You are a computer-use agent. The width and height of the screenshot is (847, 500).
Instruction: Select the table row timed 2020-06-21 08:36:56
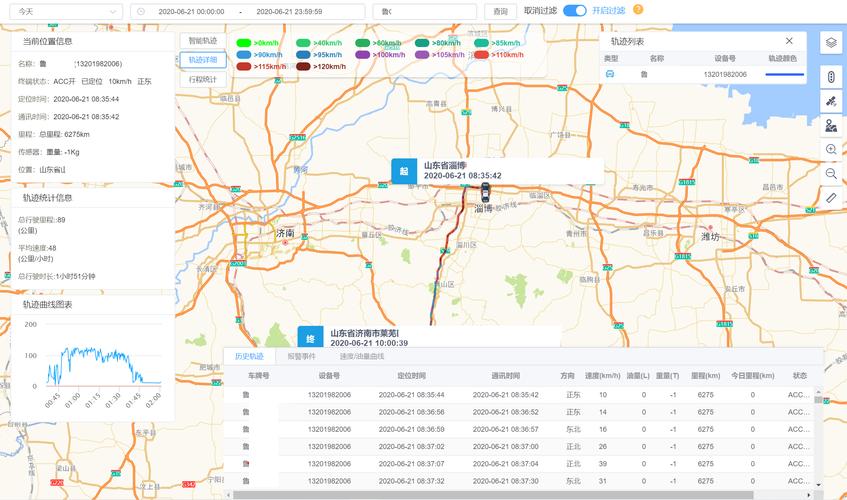pos(519,412)
